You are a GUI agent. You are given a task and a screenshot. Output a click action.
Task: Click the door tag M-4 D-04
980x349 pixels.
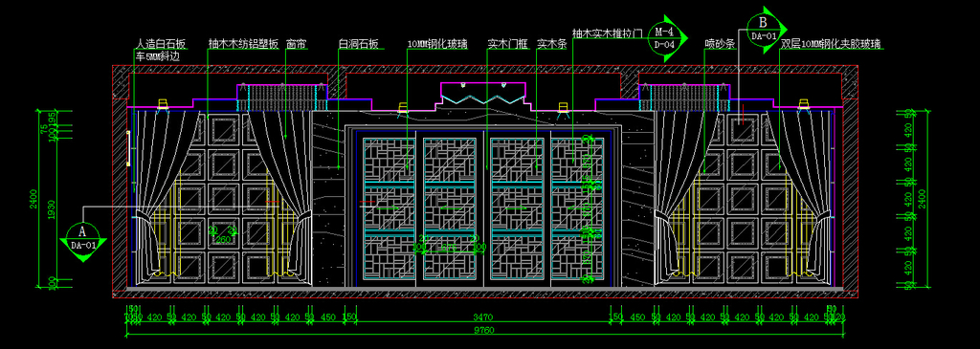[x=664, y=37]
